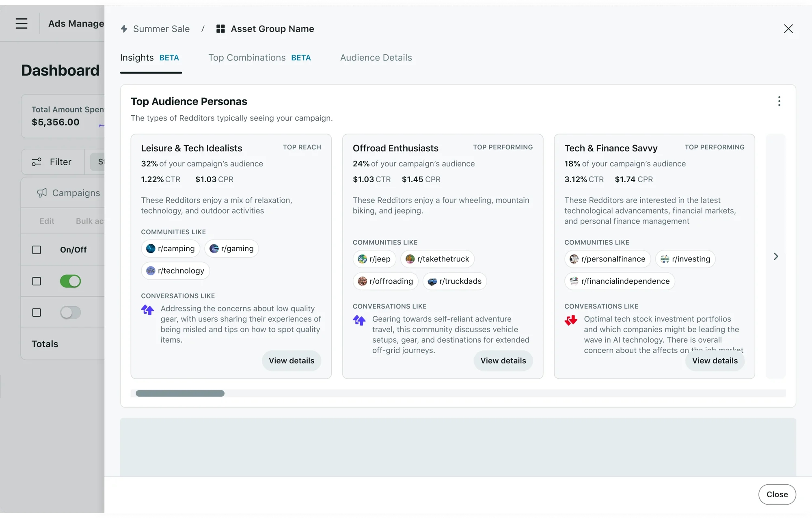The height and width of the screenshot is (518, 812).
Task: View details for Offroad Enthusiasts persona
Action: (x=503, y=360)
